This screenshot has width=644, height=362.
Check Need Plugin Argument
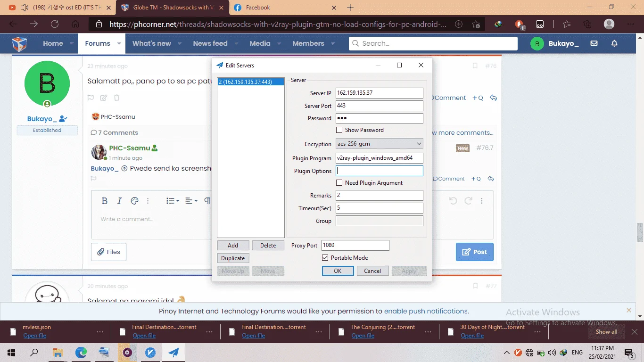[339, 183]
